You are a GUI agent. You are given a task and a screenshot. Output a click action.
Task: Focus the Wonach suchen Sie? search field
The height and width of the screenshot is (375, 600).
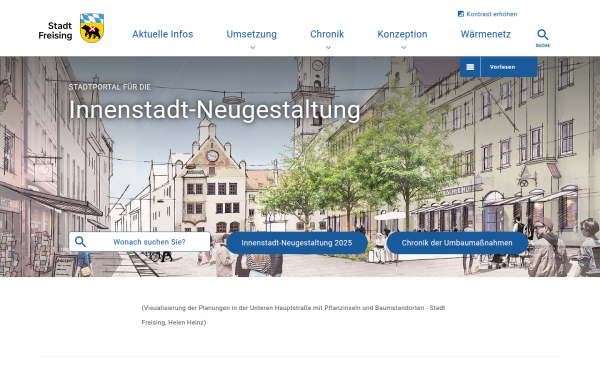click(140, 242)
